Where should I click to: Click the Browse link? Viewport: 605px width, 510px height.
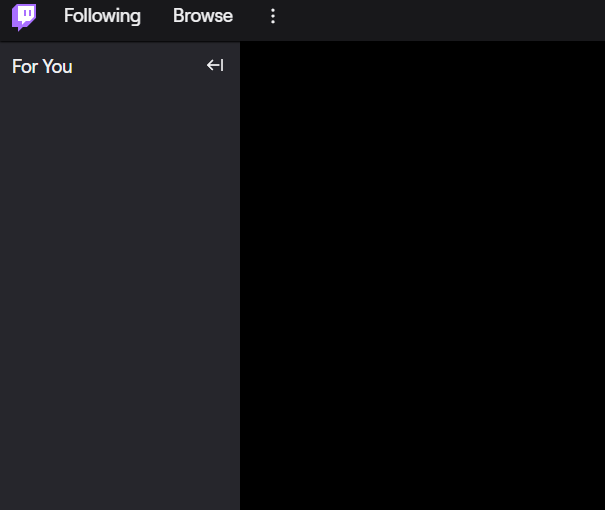pyautogui.click(x=203, y=16)
